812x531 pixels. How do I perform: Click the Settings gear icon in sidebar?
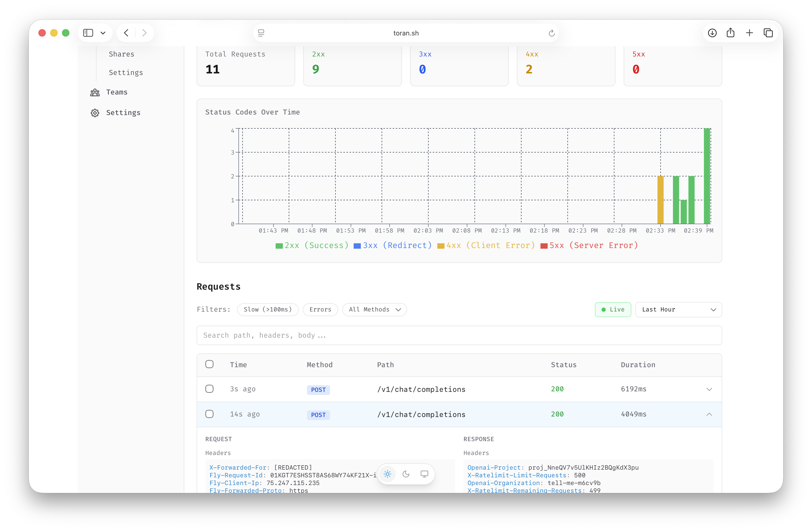95,113
